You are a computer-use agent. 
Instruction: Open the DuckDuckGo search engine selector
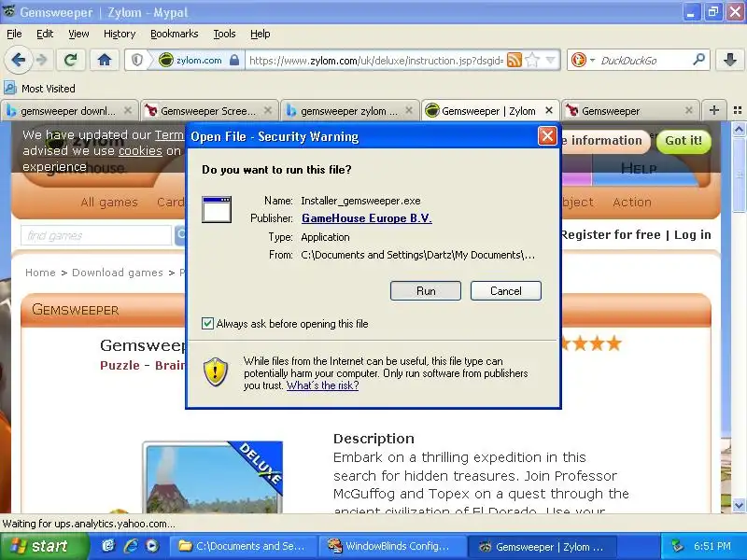582,60
